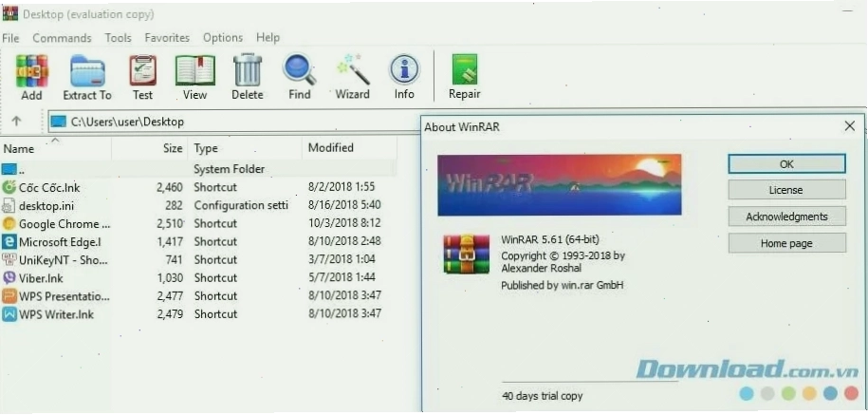Close the About WinRAR dialog
868x415 pixels.
pos(850,126)
